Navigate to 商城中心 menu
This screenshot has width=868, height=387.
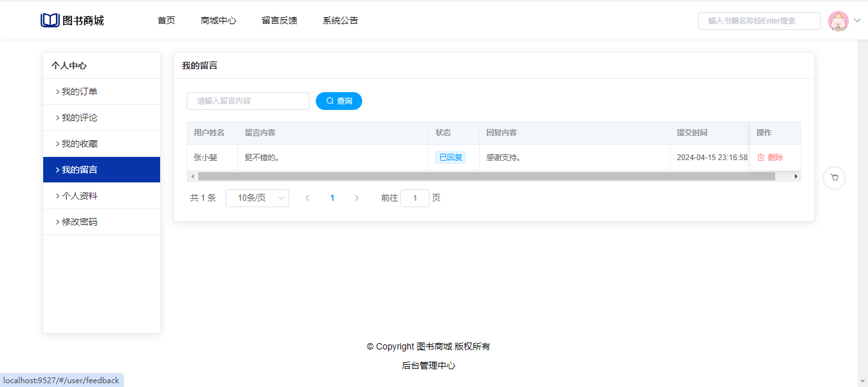tap(218, 20)
